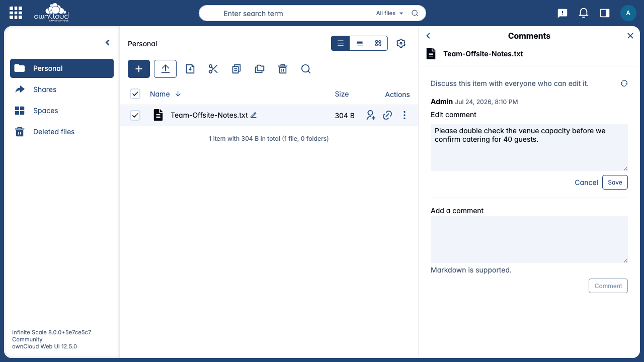The height and width of the screenshot is (362, 644).
Task: Rename Team-Offsite-Notes.txt with pencil icon
Action: 254,115
